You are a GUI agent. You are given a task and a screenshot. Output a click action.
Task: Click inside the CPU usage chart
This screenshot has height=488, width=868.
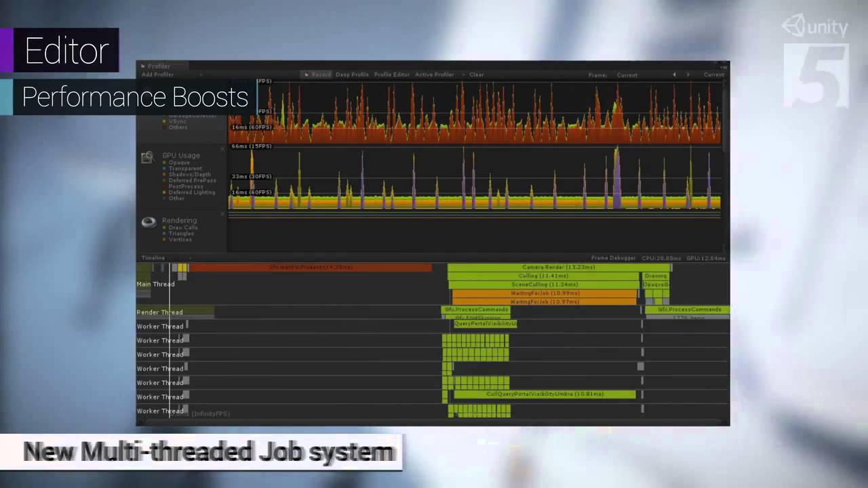point(475,113)
